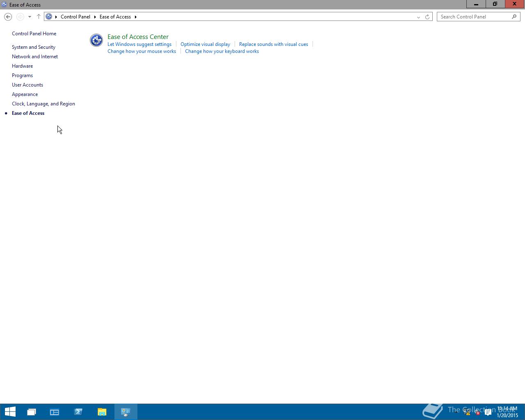Refresh the Control Panel view
525x420 pixels.
tap(427, 17)
